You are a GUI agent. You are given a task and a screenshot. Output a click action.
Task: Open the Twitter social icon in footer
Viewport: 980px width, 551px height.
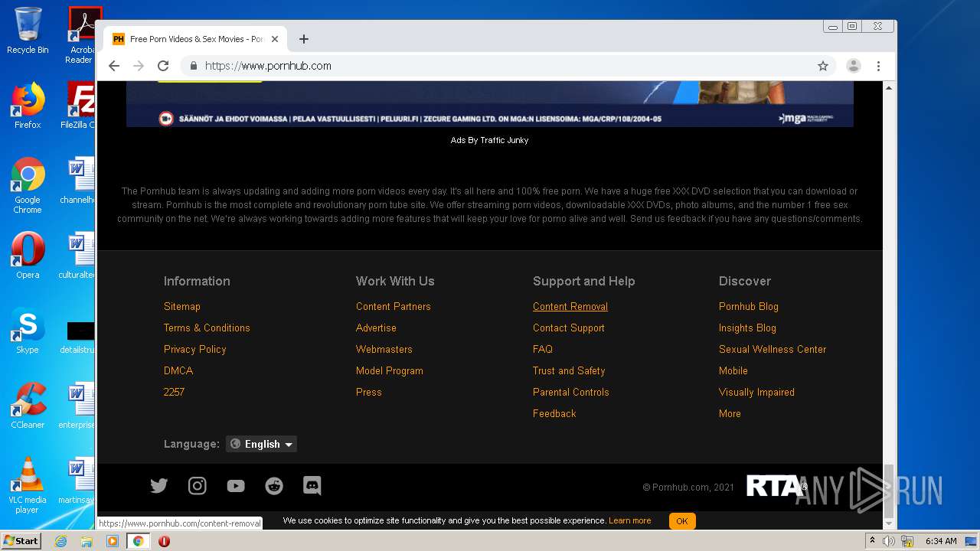[x=159, y=486]
